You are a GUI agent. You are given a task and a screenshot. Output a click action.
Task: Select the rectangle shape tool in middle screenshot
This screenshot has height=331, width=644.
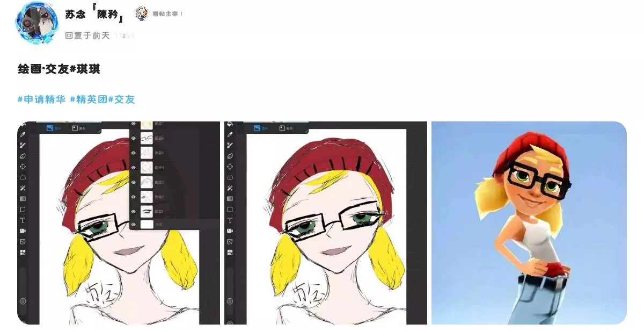coord(230,210)
